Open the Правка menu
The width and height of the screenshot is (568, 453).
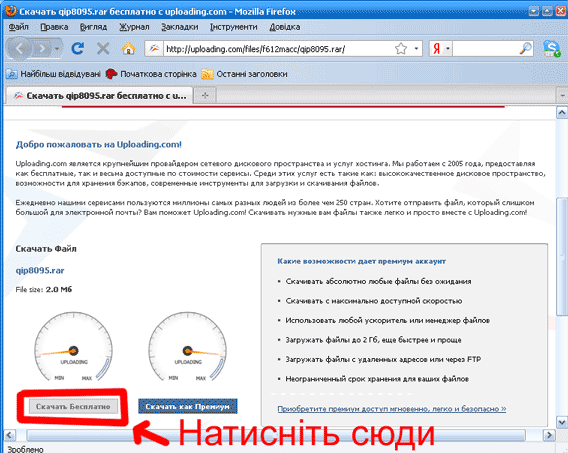(x=54, y=27)
